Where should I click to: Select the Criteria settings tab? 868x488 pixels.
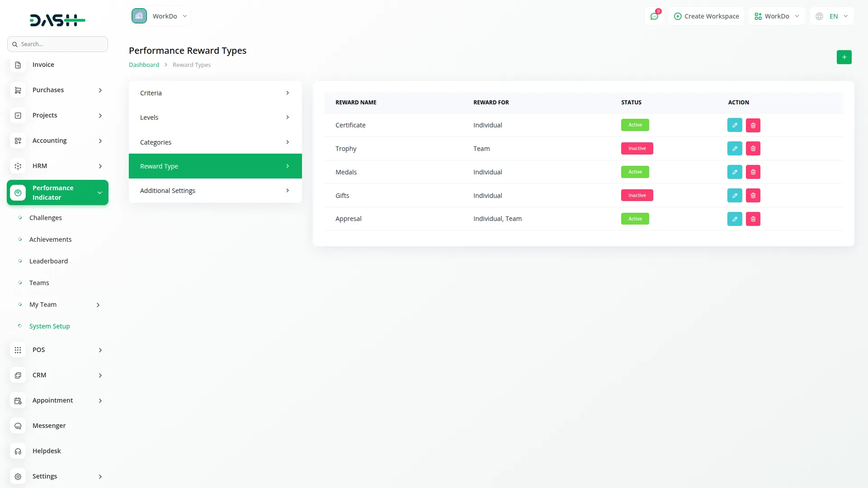point(215,93)
